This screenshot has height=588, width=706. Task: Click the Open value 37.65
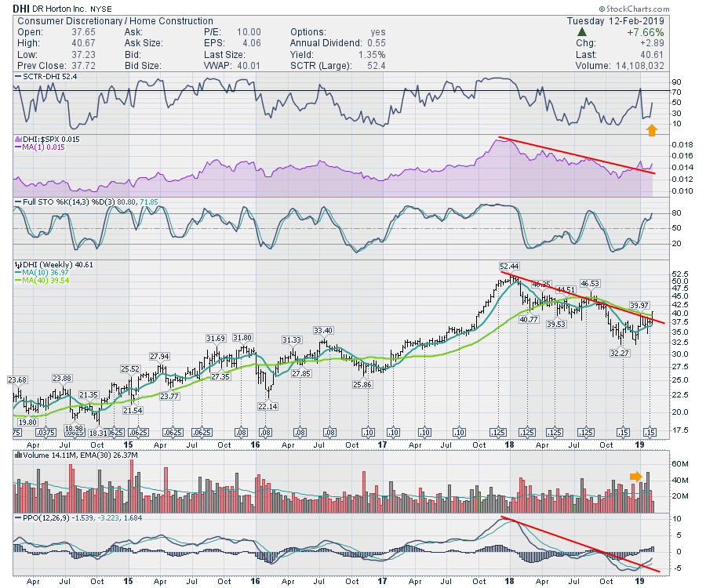tap(83, 32)
